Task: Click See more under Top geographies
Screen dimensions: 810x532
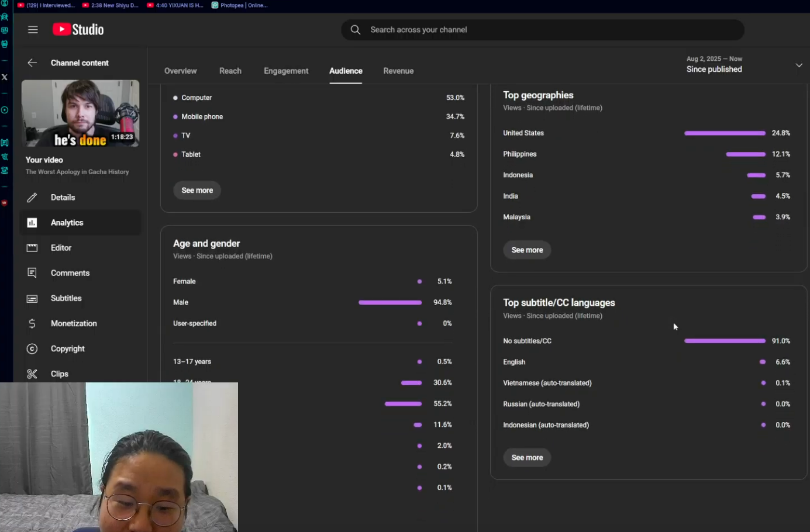Action: pos(527,250)
